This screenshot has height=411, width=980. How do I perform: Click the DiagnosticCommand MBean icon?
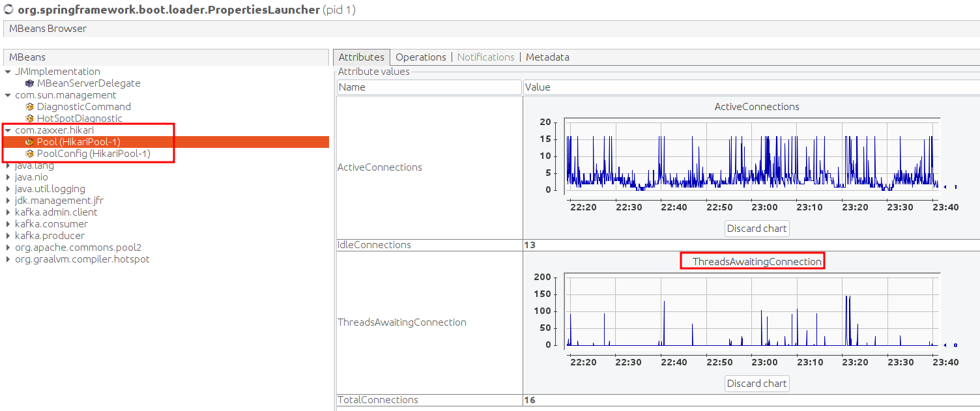click(x=29, y=106)
